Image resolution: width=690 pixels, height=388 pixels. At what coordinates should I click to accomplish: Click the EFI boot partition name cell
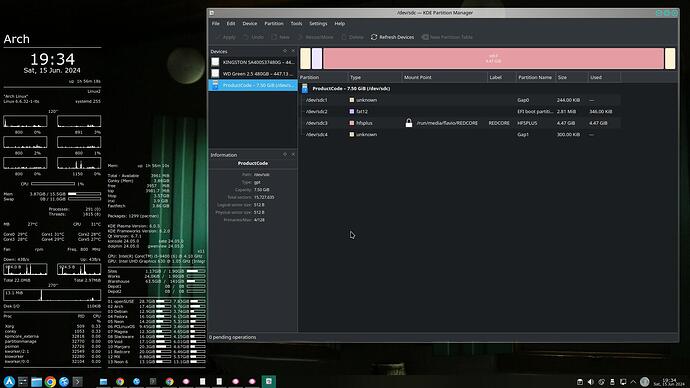click(536, 112)
